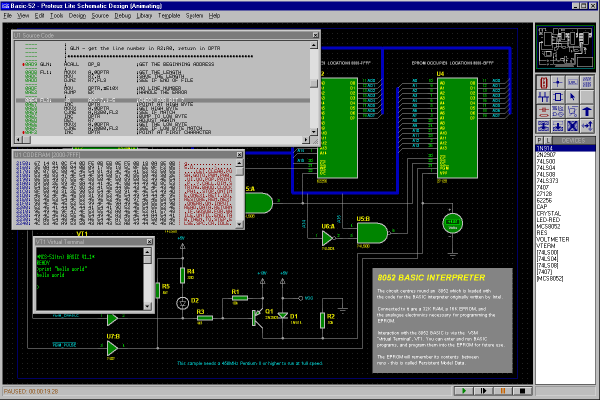Select the sub-circuit box tool

(x=558, y=97)
